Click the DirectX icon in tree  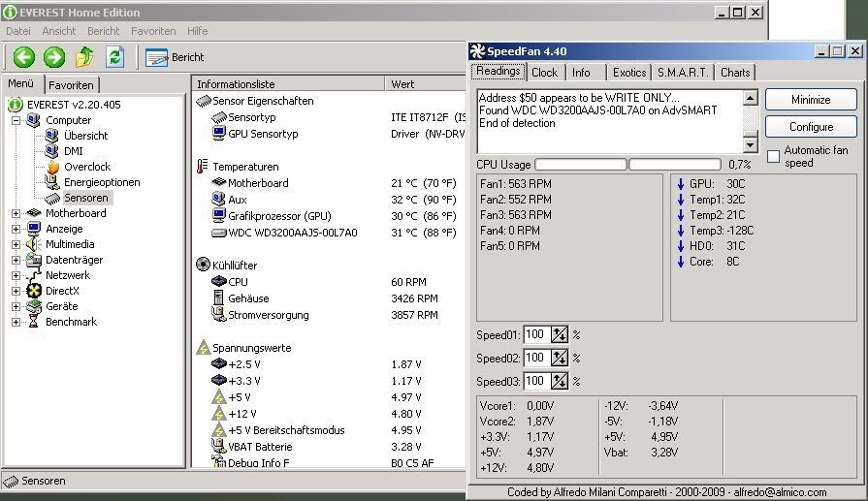coord(34,291)
